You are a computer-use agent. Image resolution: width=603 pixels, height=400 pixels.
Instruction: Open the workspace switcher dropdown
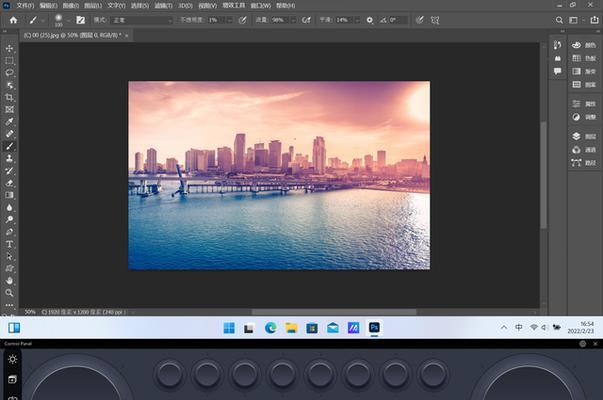click(x=575, y=20)
